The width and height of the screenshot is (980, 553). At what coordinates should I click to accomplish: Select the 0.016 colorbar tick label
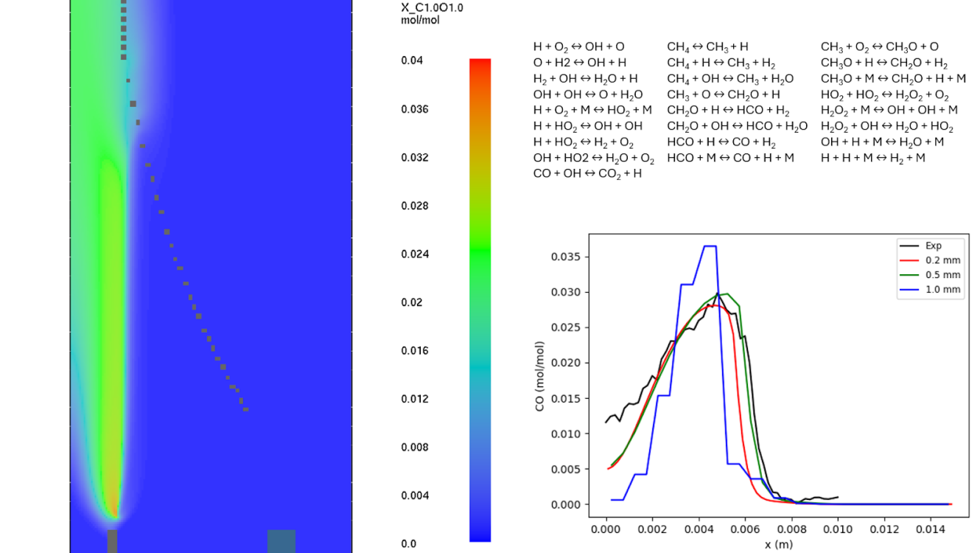(415, 350)
